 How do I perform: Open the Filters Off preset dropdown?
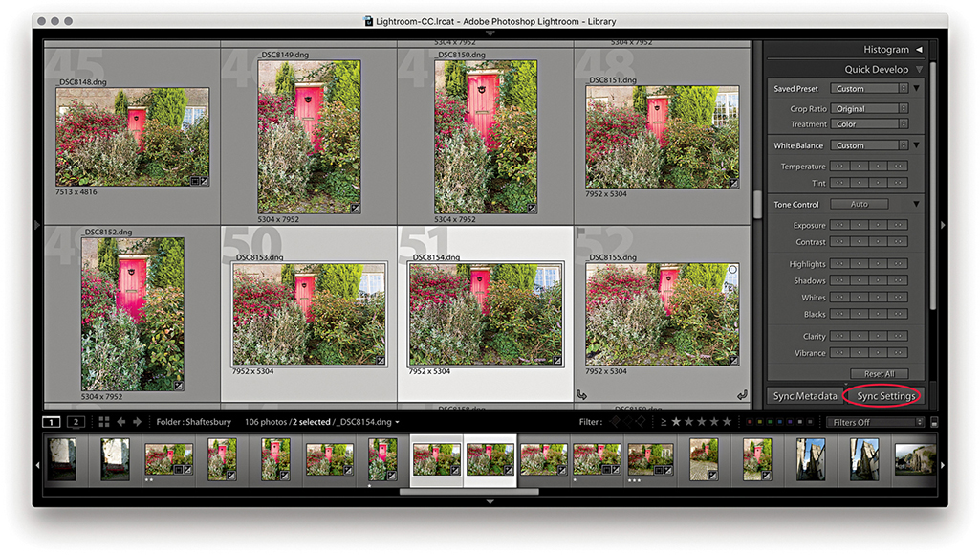click(875, 422)
